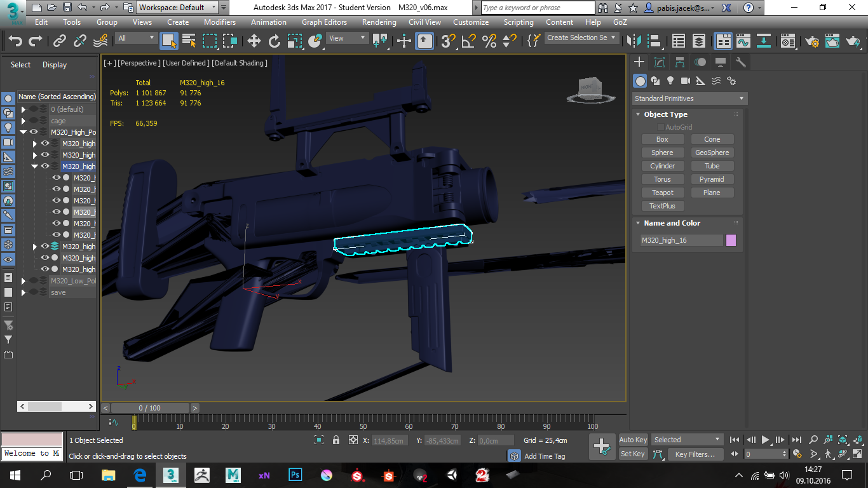Click the GeoSphere button
The image size is (868, 488).
pyautogui.click(x=712, y=152)
